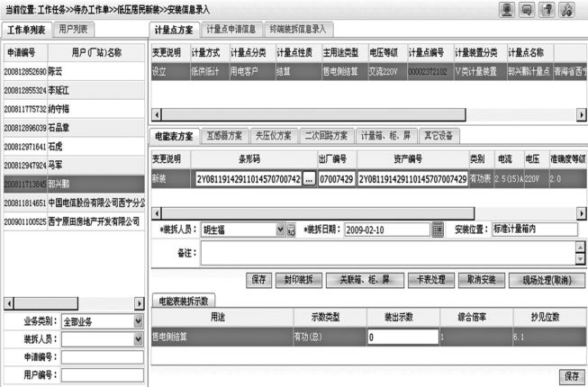588x387 pixels.
Task: Open calendar picker beside 装拆日期 field
Action: [x=438, y=229]
